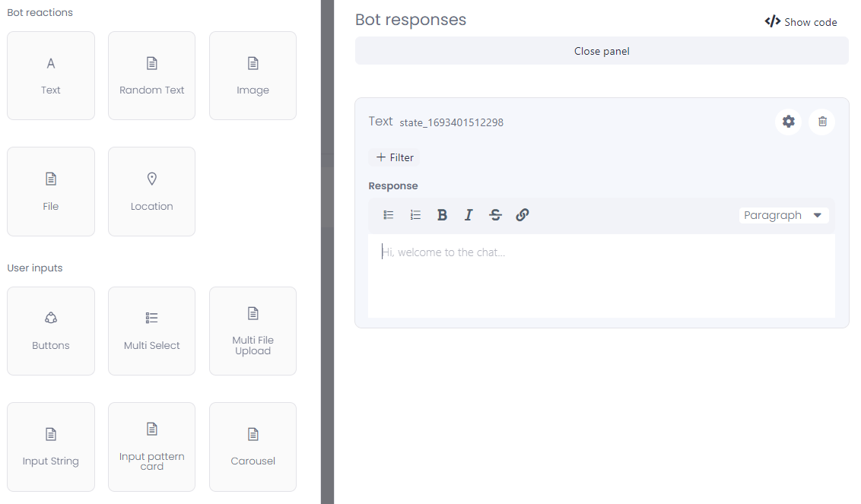Add a Random Text reaction card
The height and width of the screenshot is (504, 861).
(151, 75)
